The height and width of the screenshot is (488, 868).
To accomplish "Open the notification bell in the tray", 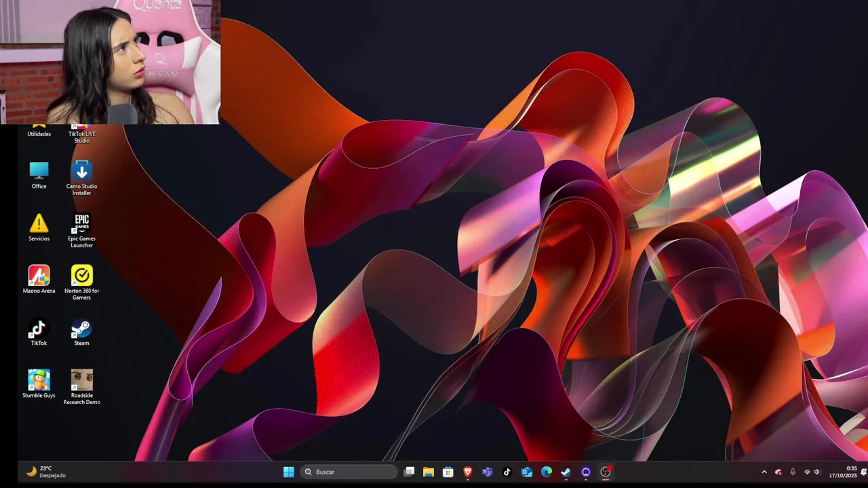I will coord(864,472).
